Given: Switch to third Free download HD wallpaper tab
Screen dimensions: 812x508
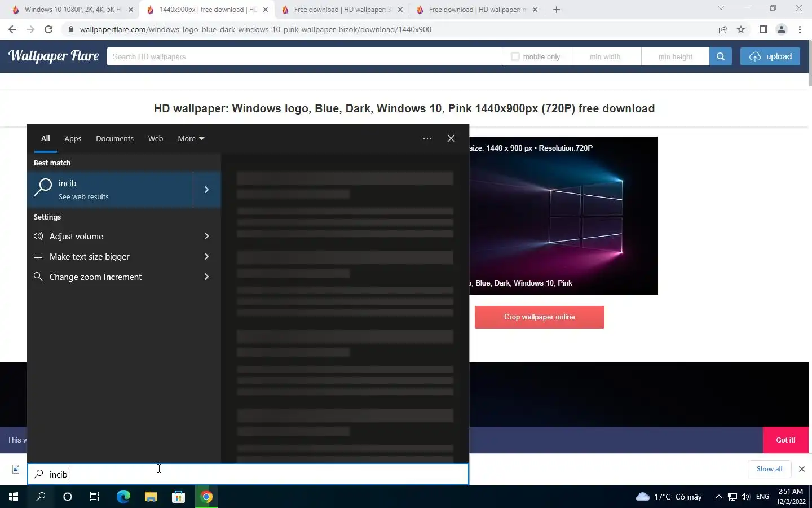Looking at the screenshot, I should click(342, 10).
